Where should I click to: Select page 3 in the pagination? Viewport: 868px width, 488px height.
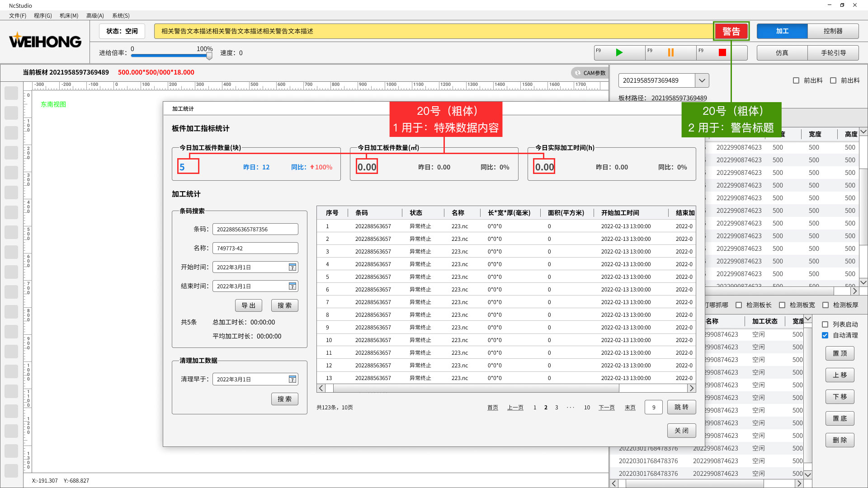[557, 408]
